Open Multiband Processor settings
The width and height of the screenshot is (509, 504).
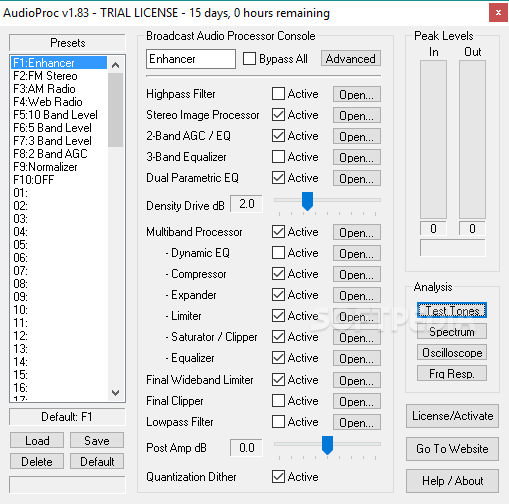357,233
